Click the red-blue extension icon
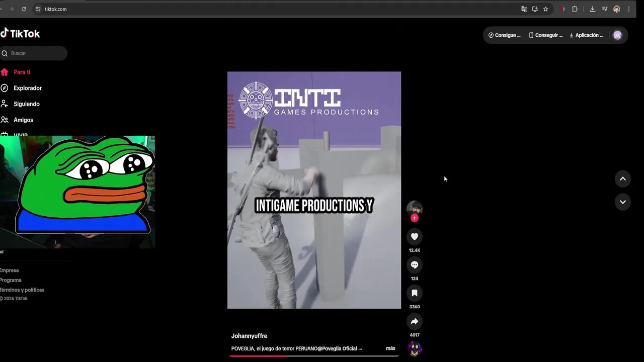The width and height of the screenshot is (644, 362). pos(562,9)
